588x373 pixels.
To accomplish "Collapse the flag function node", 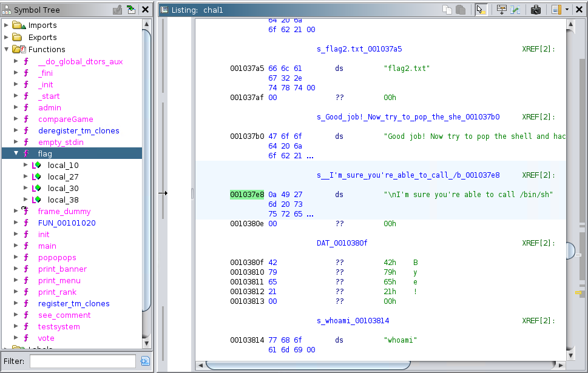I will (16, 153).
